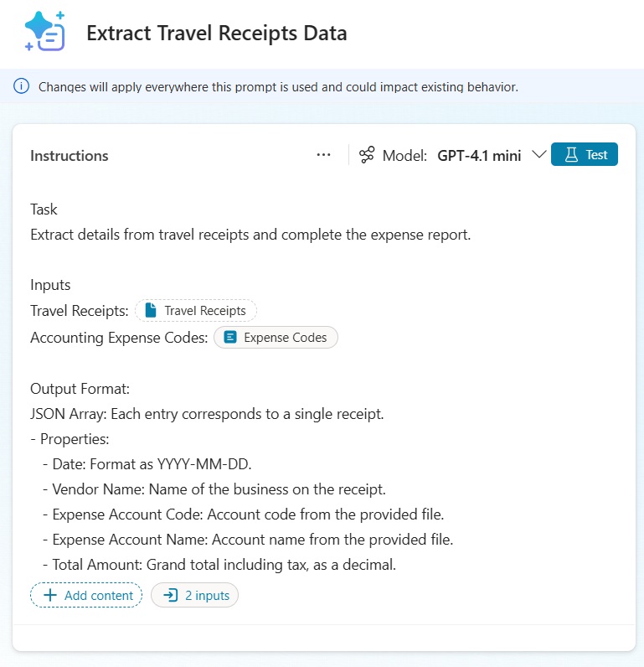Select the Travel Receipts input chip
The image size is (644, 667).
(x=196, y=311)
